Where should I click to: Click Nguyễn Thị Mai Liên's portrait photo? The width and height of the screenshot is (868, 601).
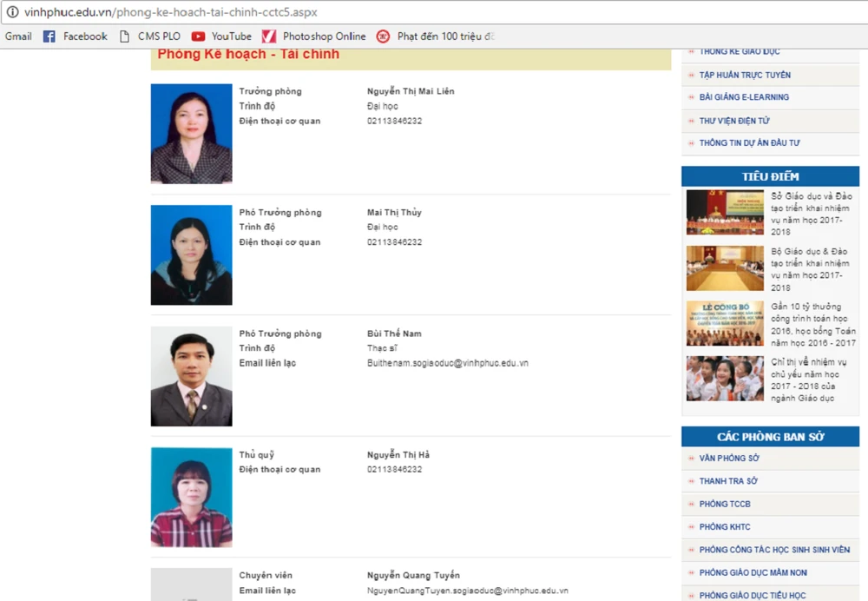coord(191,134)
